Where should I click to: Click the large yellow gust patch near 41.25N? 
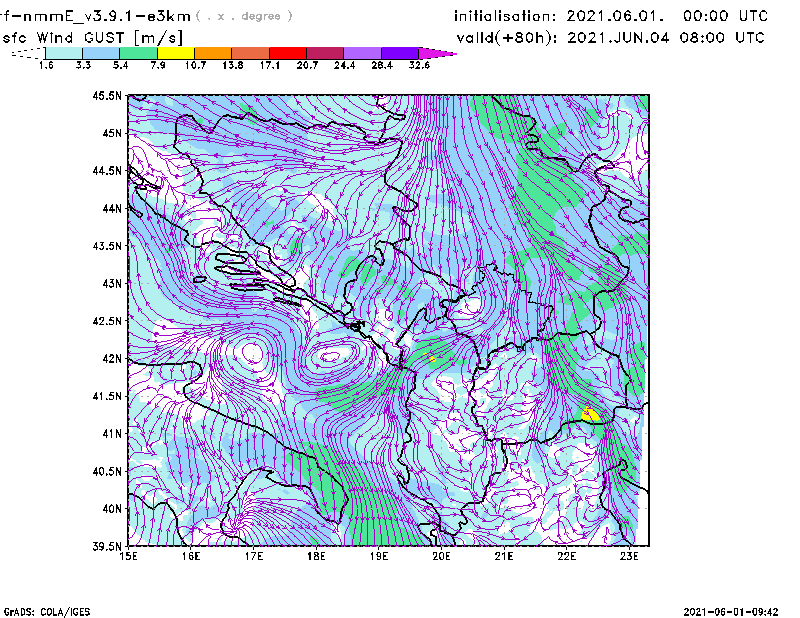[x=591, y=415]
